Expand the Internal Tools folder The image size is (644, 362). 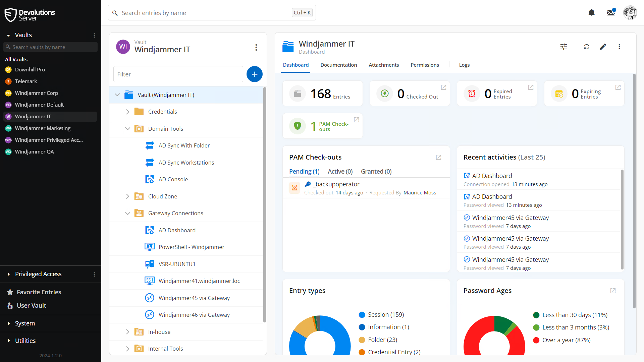[x=127, y=349]
